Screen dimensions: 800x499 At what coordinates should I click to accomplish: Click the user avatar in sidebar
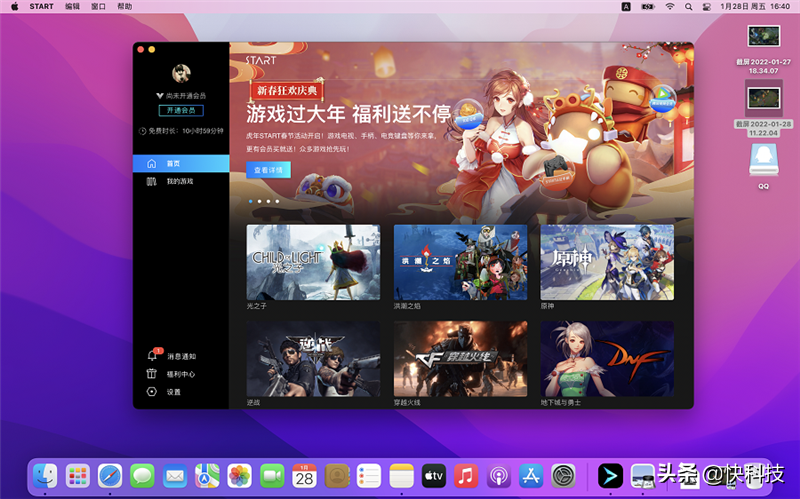(x=181, y=72)
